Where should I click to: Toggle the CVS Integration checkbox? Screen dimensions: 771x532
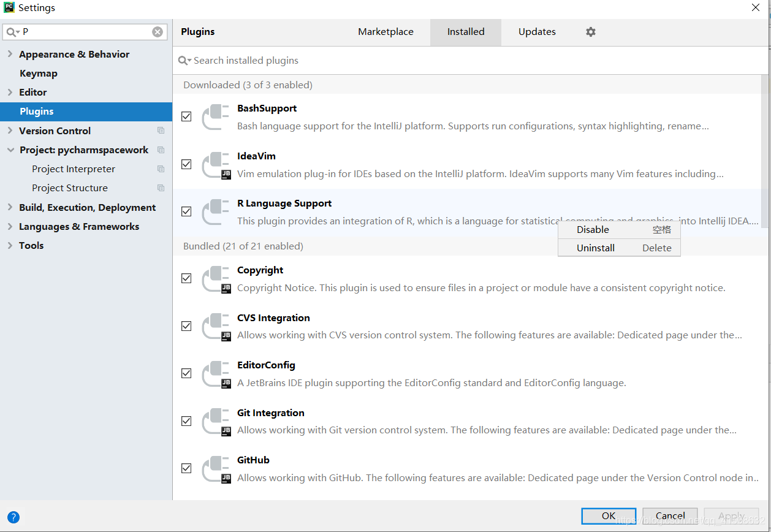tap(186, 326)
